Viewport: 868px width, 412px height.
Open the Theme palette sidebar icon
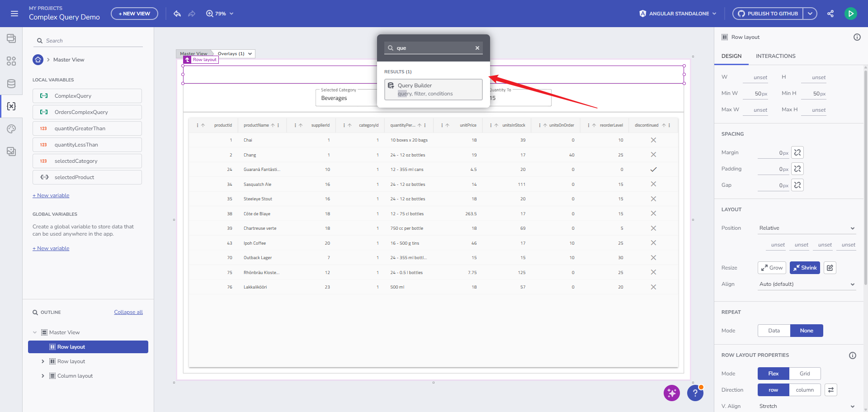click(x=11, y=129)
